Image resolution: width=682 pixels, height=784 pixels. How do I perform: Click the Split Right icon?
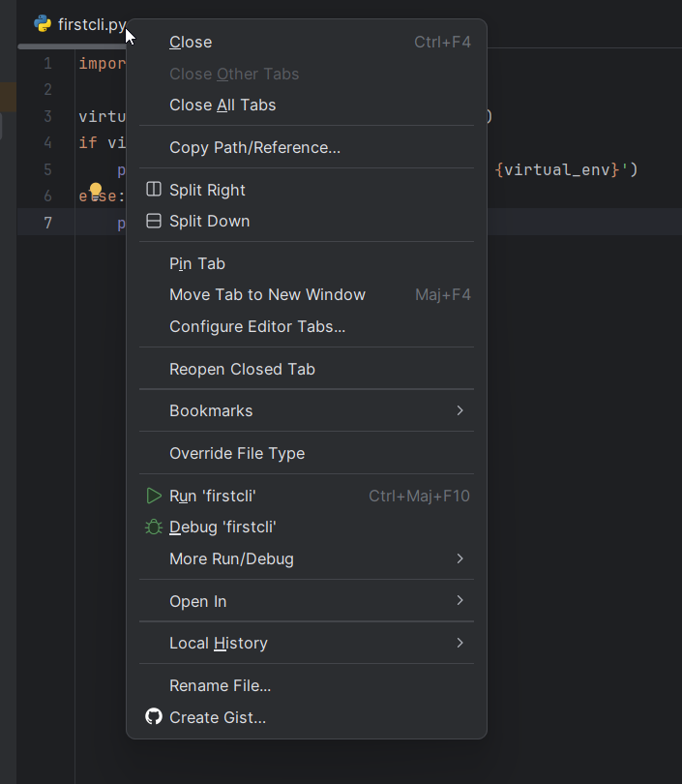(153, 190)
